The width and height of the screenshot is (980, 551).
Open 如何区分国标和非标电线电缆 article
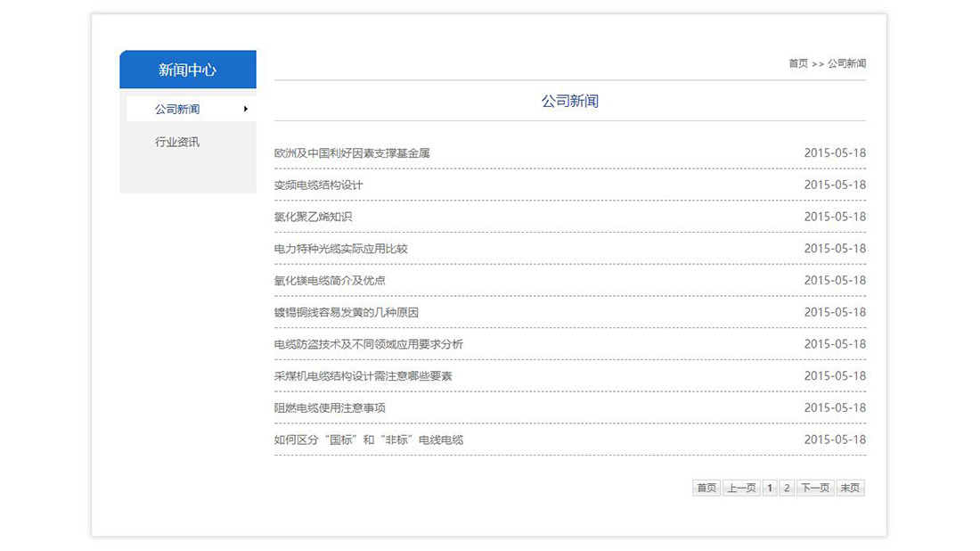click(x=367, y=440)
